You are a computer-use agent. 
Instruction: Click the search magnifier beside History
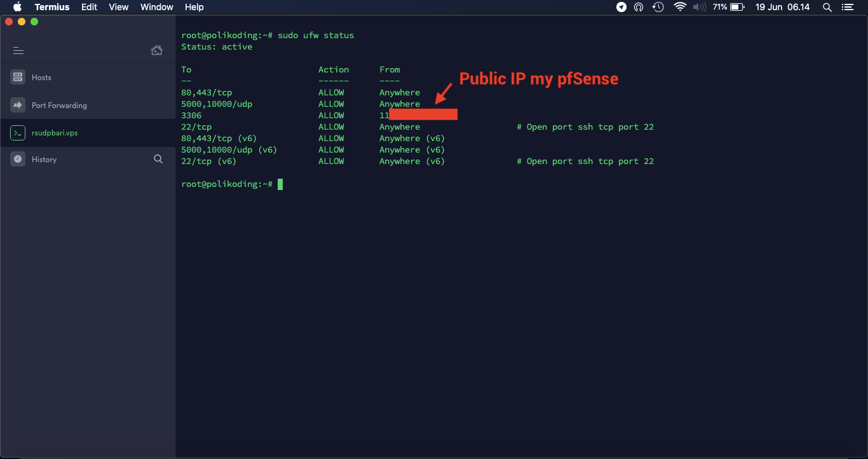158,159
